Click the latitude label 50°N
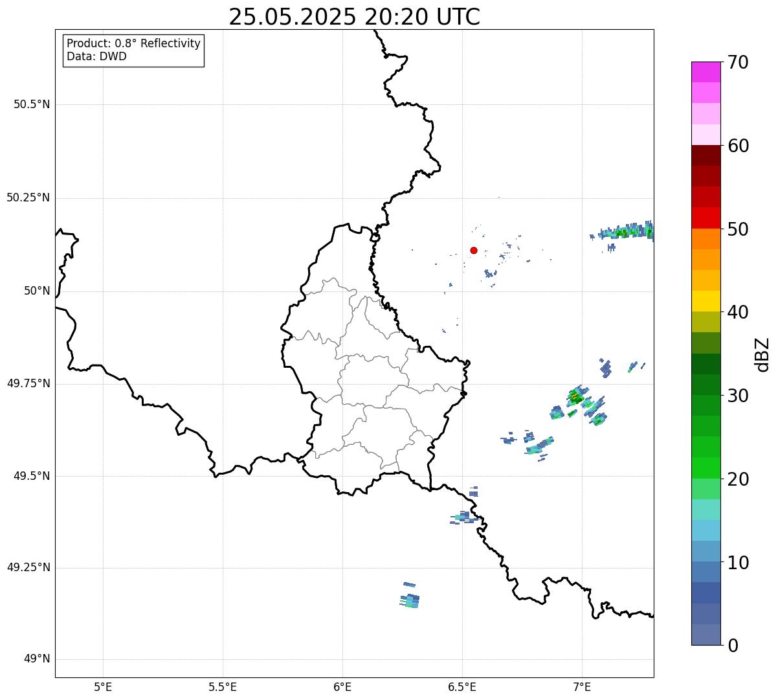This screenshot has height=700, width=778. (37, 291)
